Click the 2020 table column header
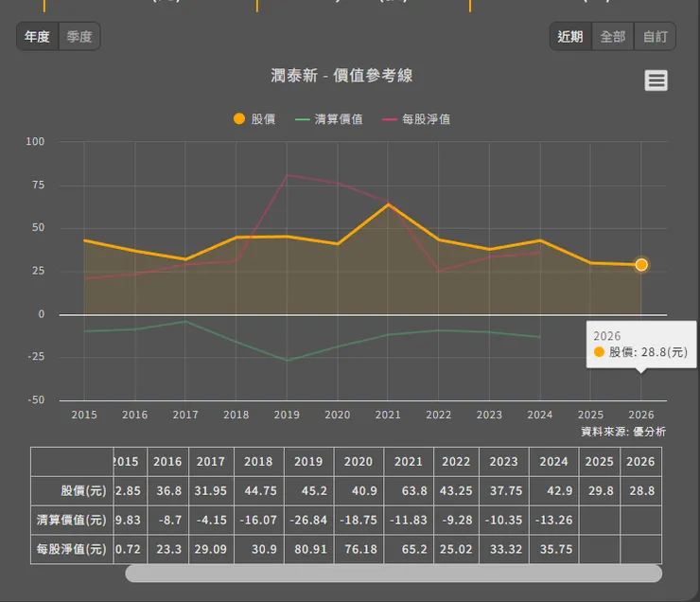 pyautogui.click(x=359, y=461)
